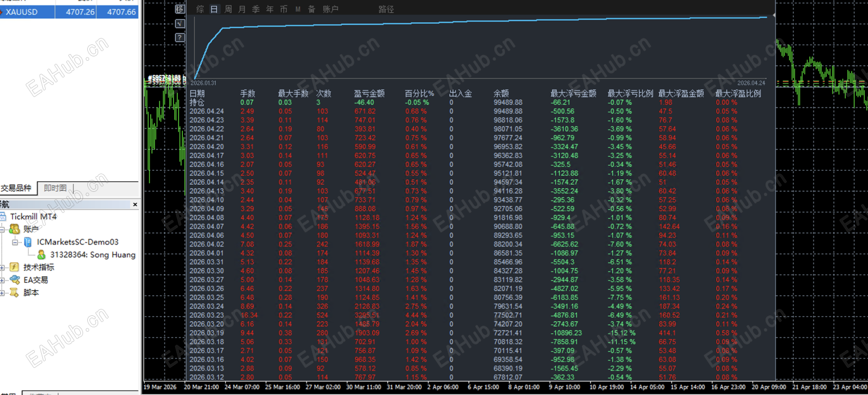This screenshot has width=868, height=395.
Task: Select the EA交易 tree label
Action: tap(36, 280)
